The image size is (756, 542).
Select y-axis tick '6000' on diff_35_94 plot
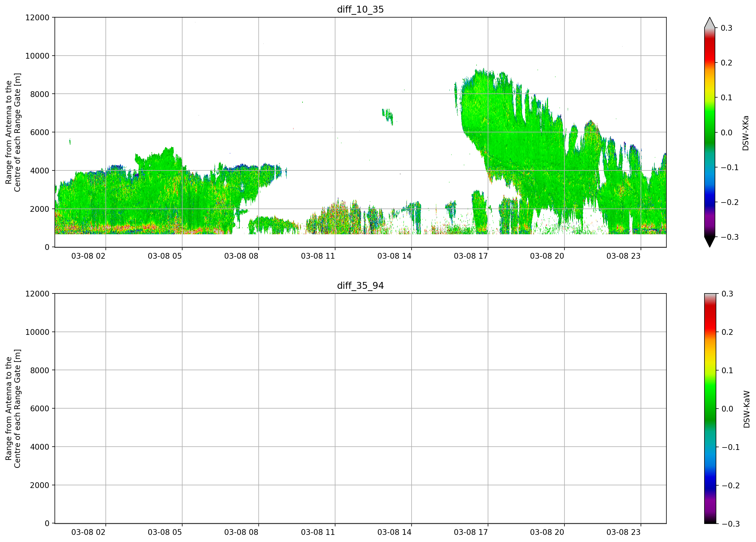point(40,408)
